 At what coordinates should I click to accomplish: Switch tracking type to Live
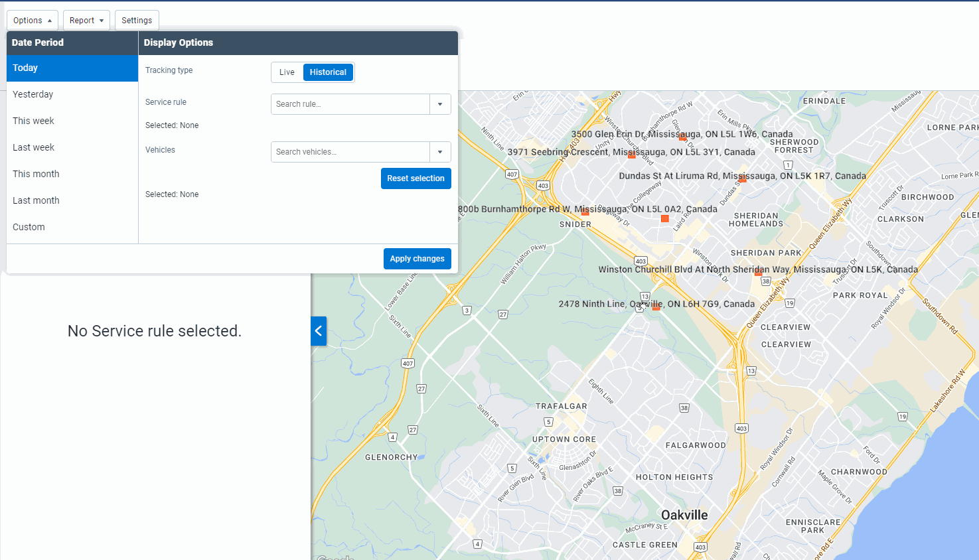[287, 72]
